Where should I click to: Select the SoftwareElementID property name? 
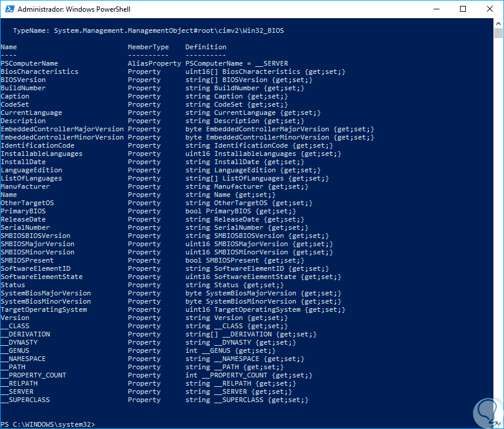point(35,269)
